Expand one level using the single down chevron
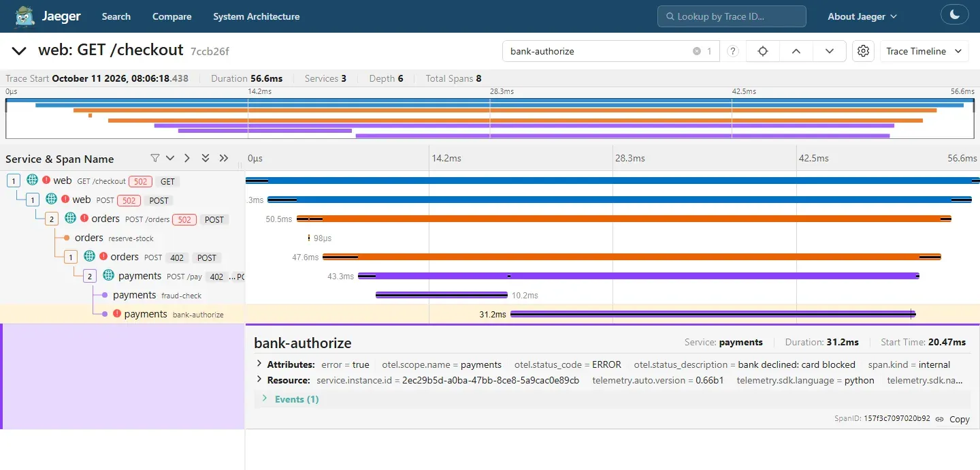The height and width of the screenshot is (470, 980). click(x=170, y=158)
